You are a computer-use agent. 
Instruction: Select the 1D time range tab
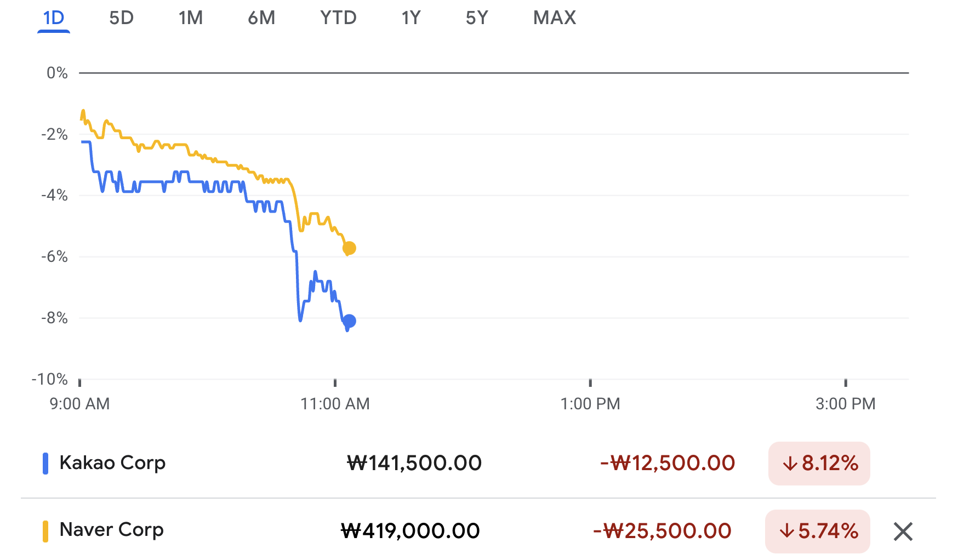tap(54, 18)
